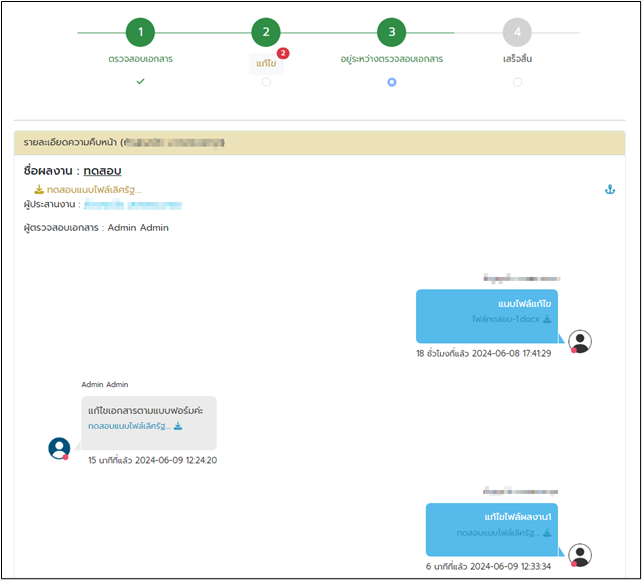This screenshot has width=642, height=580.
Task: Download ไฟล์ทดสอบ-1.docx attachment
Action: tap(506, 319)
